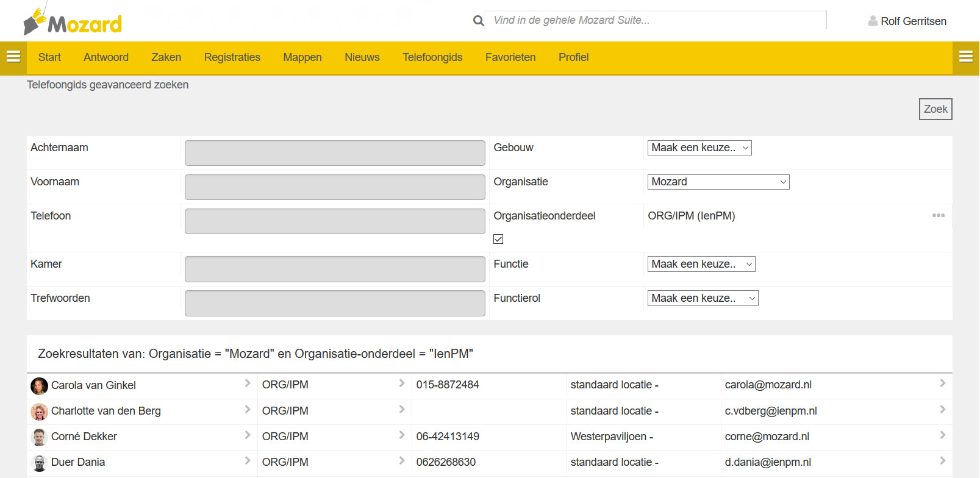Click email carola@mozard.nl
The image size is (980, 478).
click(x=768, y=385)
